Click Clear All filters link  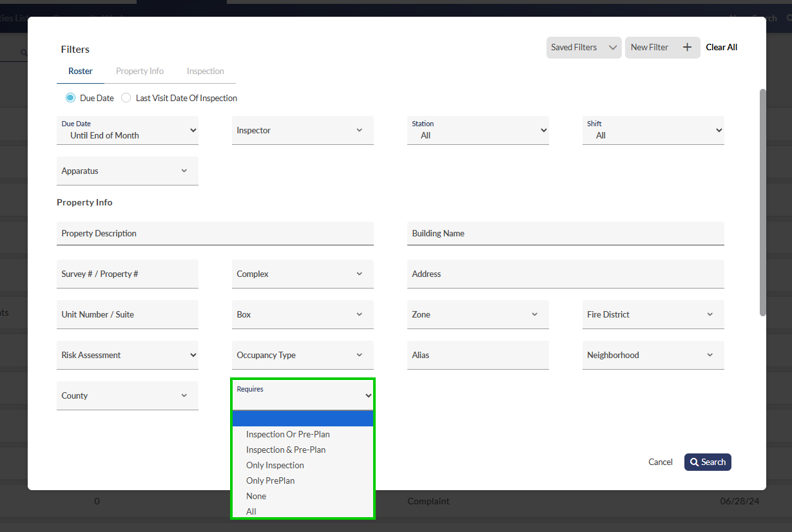[x=721, y=47]
